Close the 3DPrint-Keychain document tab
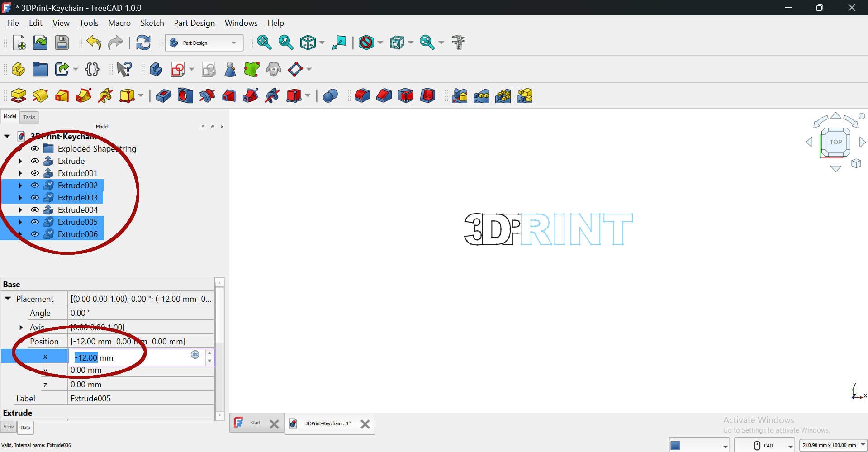The width and height of the screenshot is (868, 452). click(365, 424)
